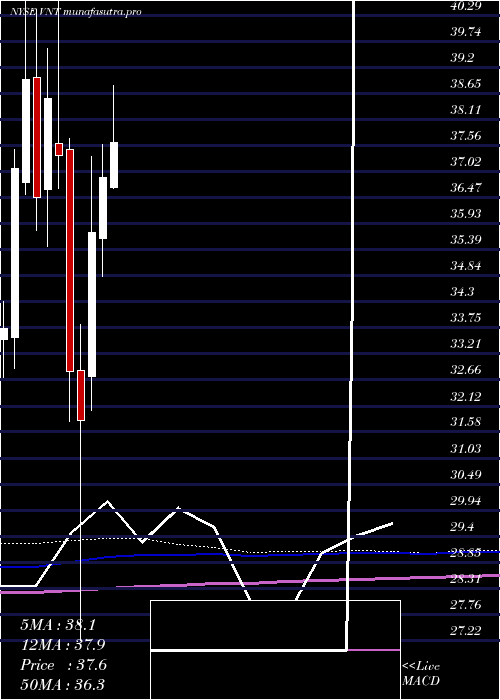Select the 34.84 price axis label
This screenshot has height=700, width=500.
(x=466, y=266)
